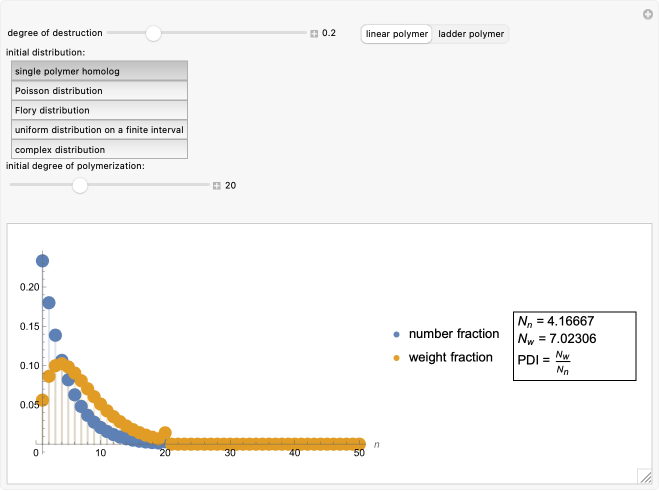
Task: Select Flory distribution
Action: pos(98,110)
